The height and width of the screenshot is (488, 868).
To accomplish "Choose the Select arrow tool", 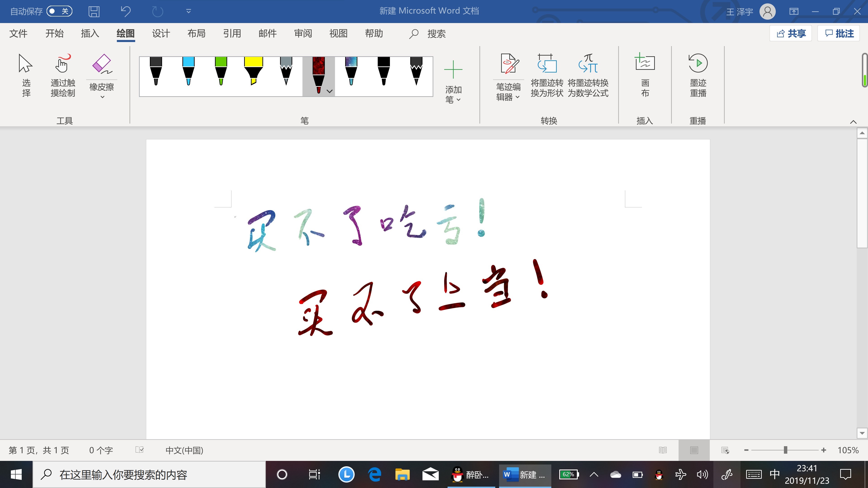I will [x=26, y=75].
